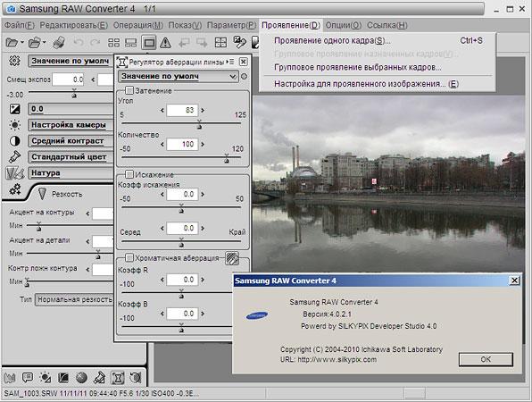Open the aberration panel menu arrow icon
Screen dimensions: 532x402
230,62
